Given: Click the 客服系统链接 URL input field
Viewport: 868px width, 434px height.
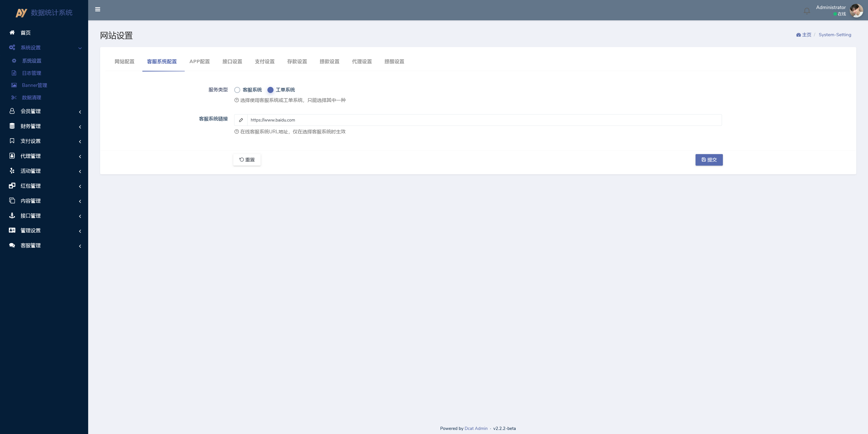Looking at the screenshot, I should click(484, 120).
